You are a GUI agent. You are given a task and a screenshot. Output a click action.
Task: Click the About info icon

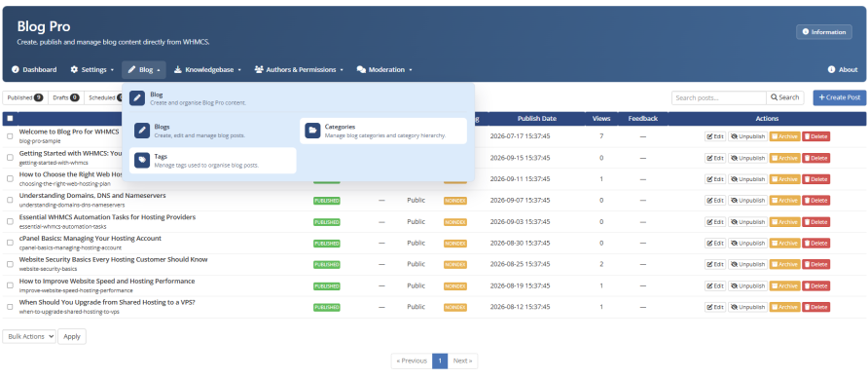point(831,70)
